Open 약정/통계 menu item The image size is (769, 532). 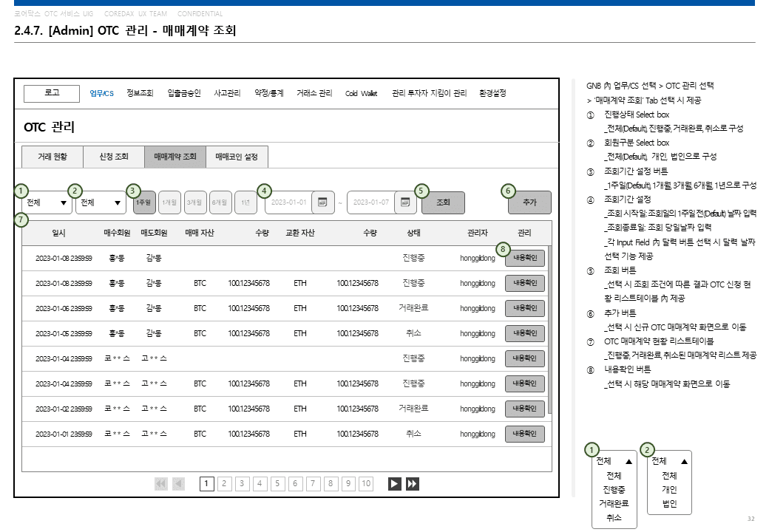click(x=268, y=93)
